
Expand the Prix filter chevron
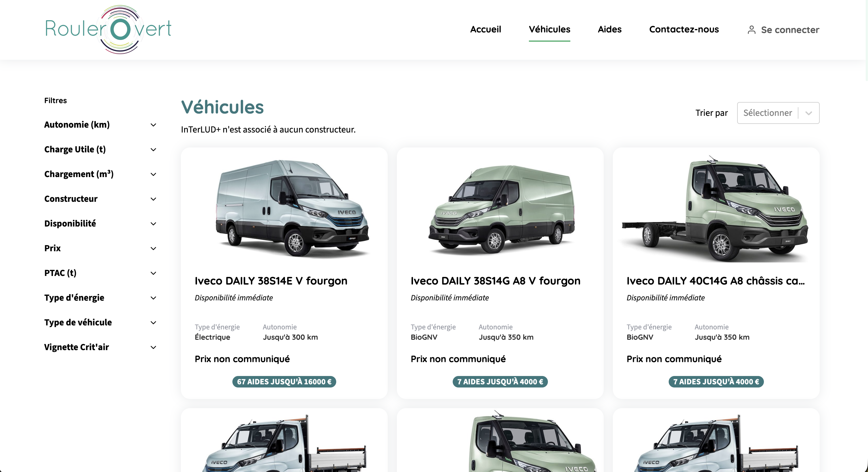[x=153, y=248]
